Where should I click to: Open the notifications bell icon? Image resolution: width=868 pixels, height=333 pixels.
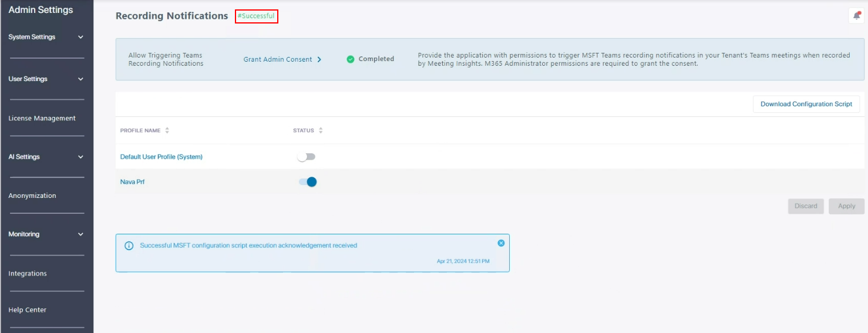[x=856, y=16]
